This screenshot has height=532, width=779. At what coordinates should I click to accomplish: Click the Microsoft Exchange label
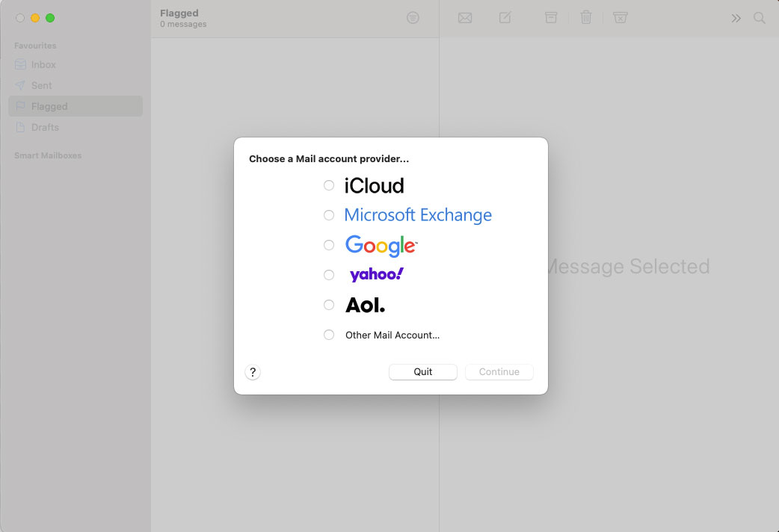[x=418, y=215]
